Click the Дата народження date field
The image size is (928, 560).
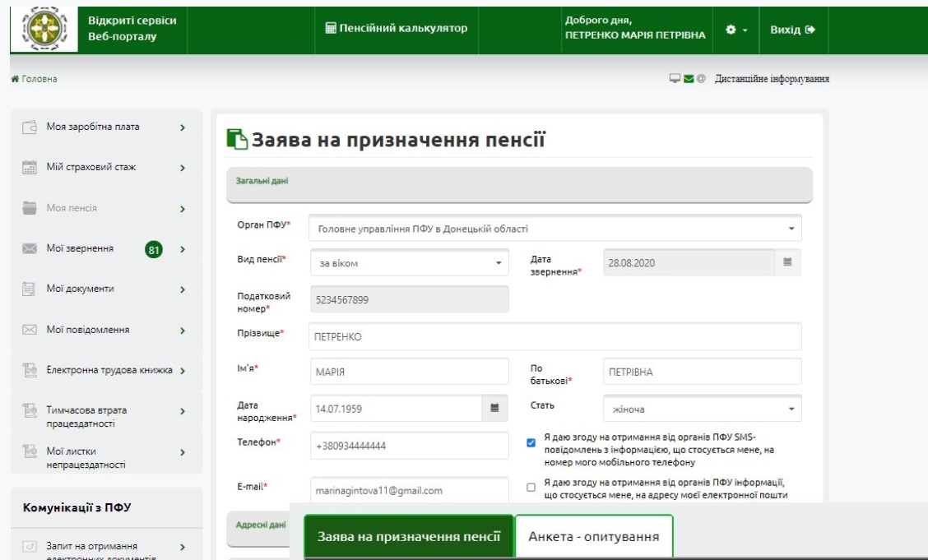pos(396,409)
